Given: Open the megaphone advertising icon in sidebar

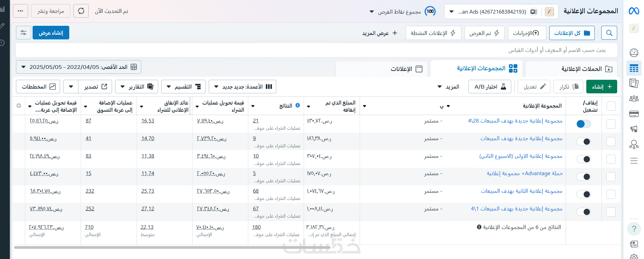Looking at the screenshot, I should pyautogui.click(x=634, y=129).
